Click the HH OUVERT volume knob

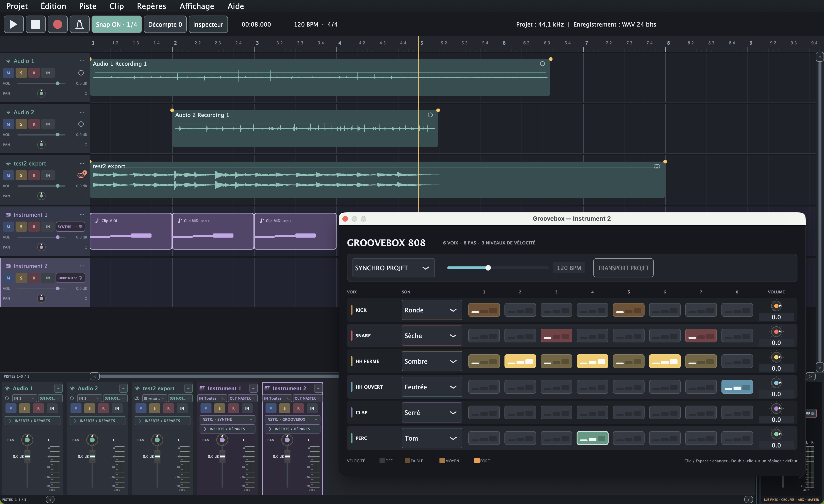click(x=776, y=383)
